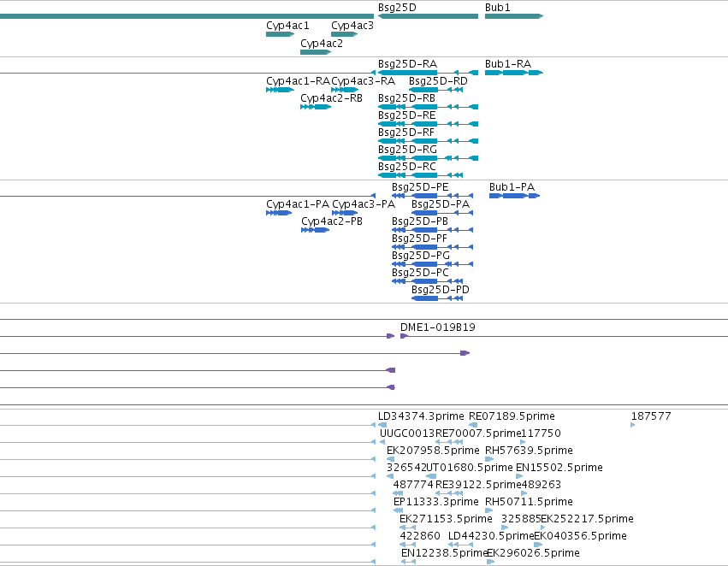Click protein Bsg25D-PC
Screen dimensions: 728x566
[x=427, y=281]
